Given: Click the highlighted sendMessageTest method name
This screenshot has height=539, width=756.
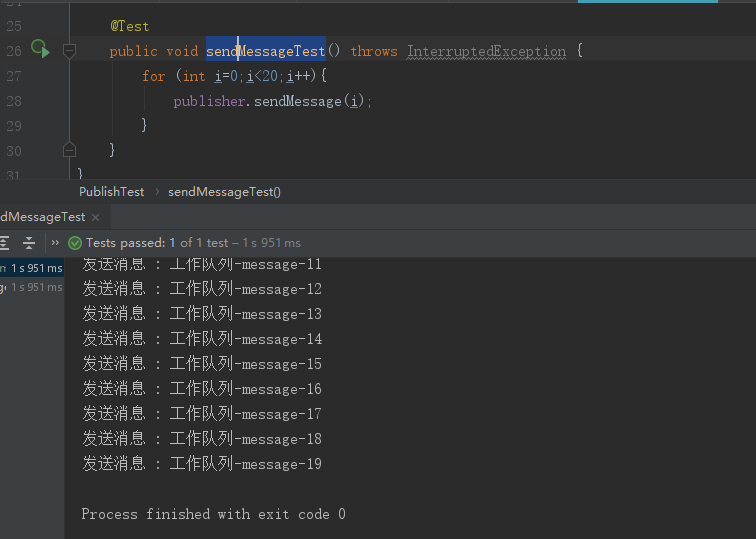Looking at the screenshot, I should pyautogui.click(x=266, y=51).
